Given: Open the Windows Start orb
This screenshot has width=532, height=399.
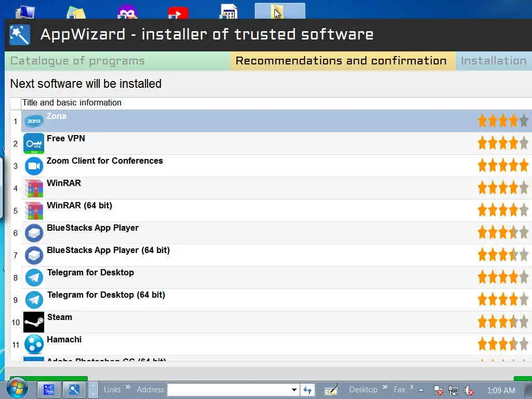Looking at the screenshot, I should (17, 388).
